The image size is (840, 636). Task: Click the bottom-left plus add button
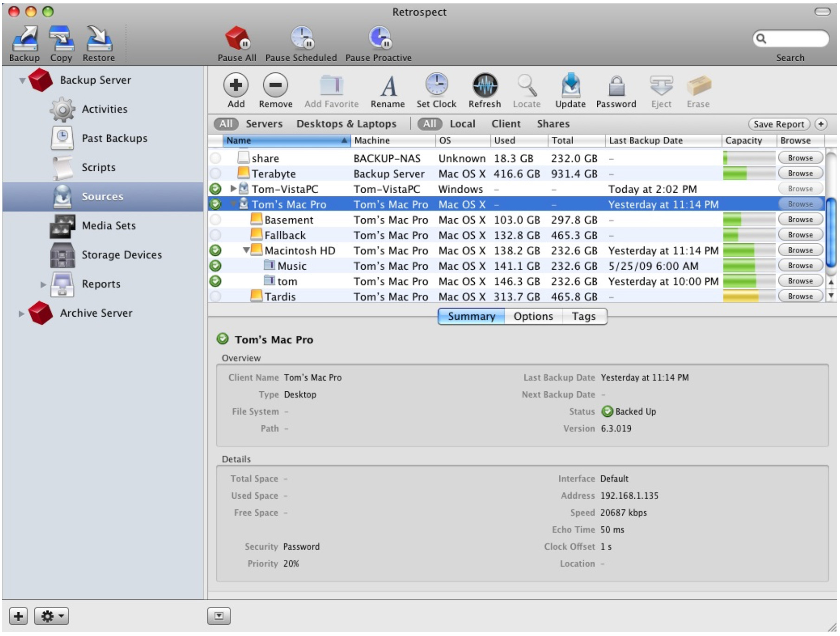pos(19,617)
